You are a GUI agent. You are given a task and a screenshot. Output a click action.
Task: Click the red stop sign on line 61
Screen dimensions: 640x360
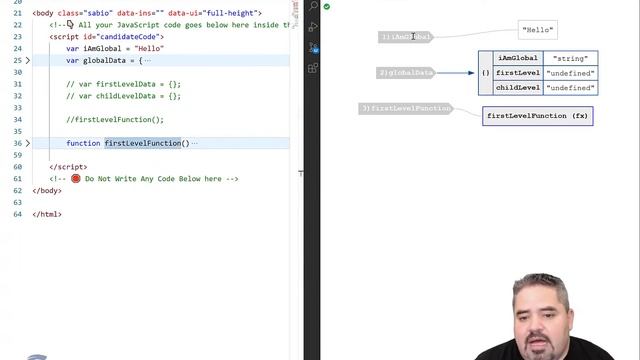(x=76, y=178)
